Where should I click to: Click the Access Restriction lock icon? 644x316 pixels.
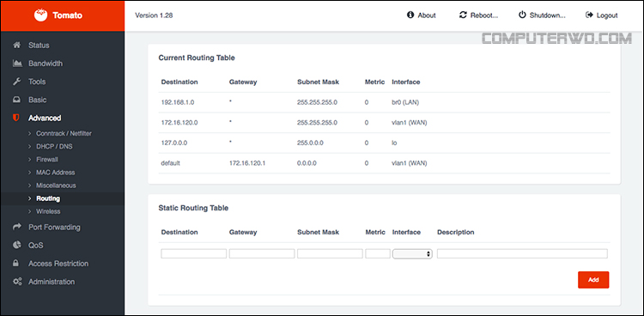[x=16, y=264]
